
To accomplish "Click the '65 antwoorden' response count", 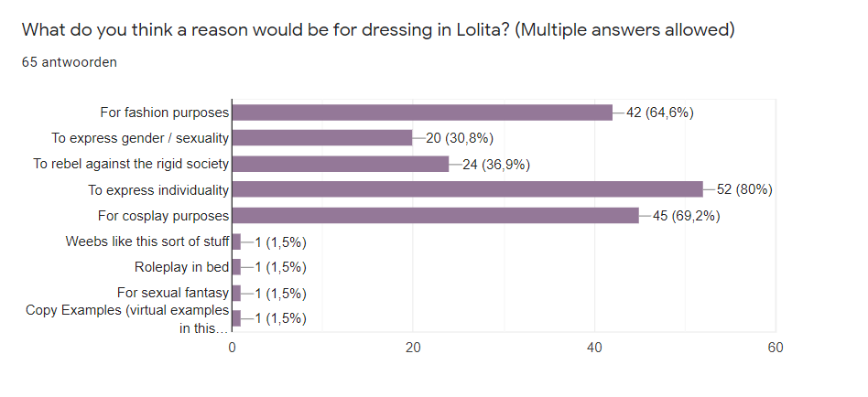I will point(69,62).
